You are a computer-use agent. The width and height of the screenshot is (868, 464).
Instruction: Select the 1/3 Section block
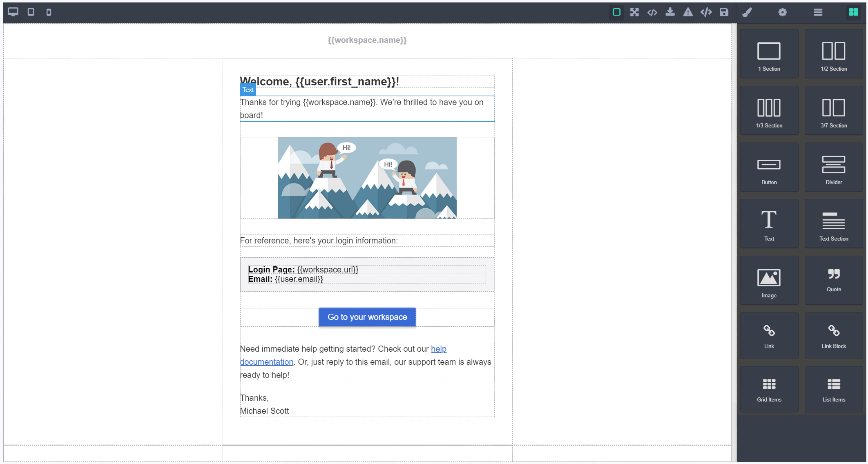point(769,111)
